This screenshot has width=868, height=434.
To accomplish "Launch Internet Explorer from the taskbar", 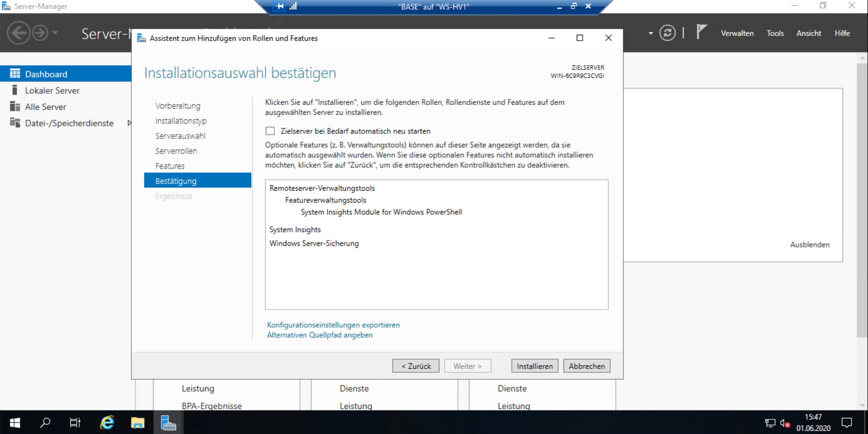I will (x=107, y=422).
